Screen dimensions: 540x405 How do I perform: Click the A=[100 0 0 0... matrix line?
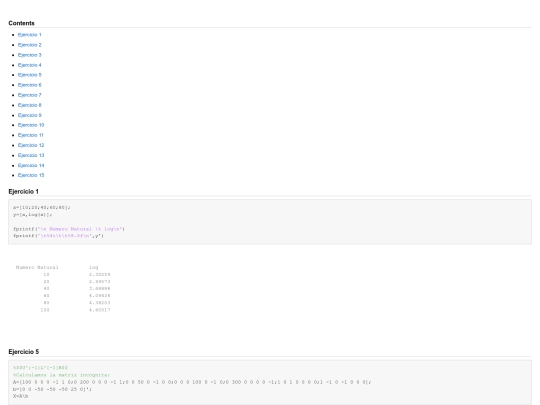click(x=192, y=382)
